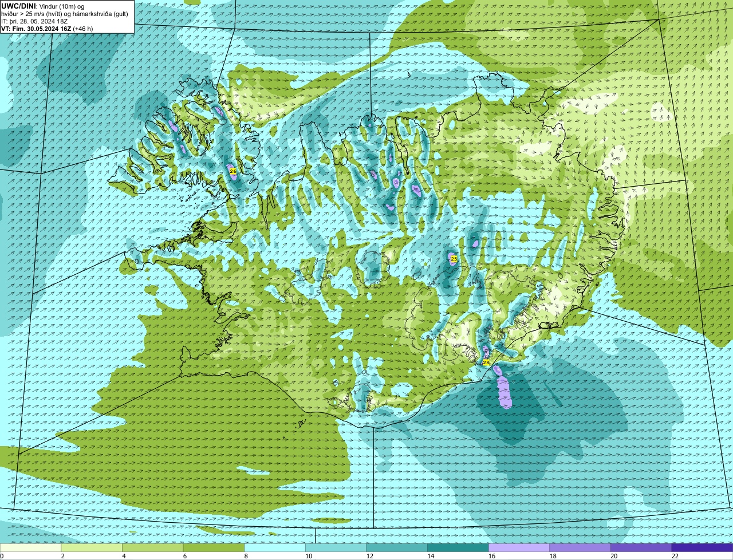Click the yellow gust label '28' on the southeast coast
The height and width of the screenshot is (560, 733).
[x=486, y=362]
